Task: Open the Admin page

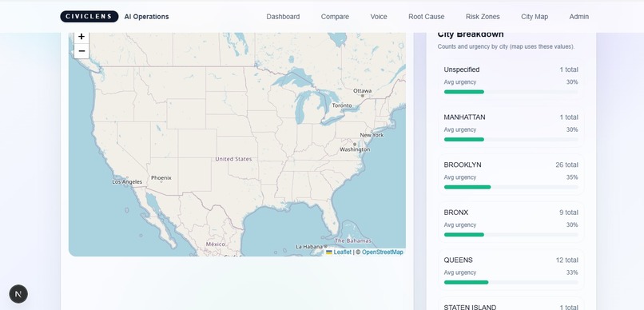Action: (578, 17)
